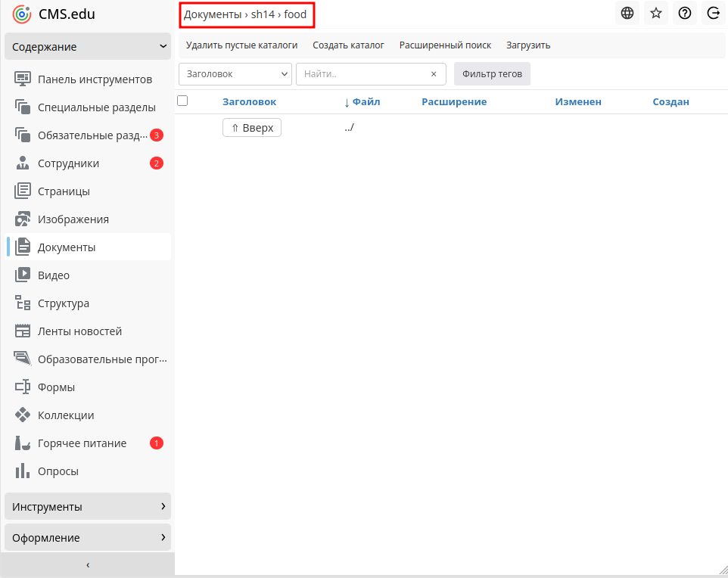The image size is (728, 578).
Task: Click the Изображения sidebar icon
Action: coord(23,219)
